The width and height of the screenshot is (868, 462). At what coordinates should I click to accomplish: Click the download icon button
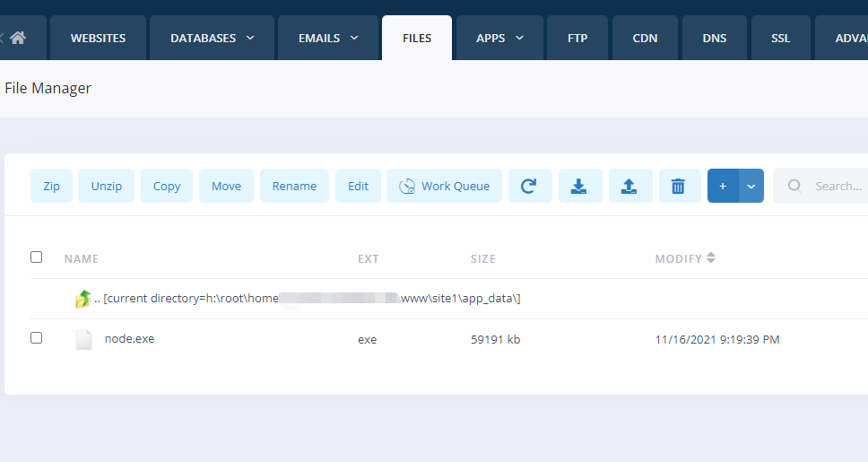[x=579, y=186]
